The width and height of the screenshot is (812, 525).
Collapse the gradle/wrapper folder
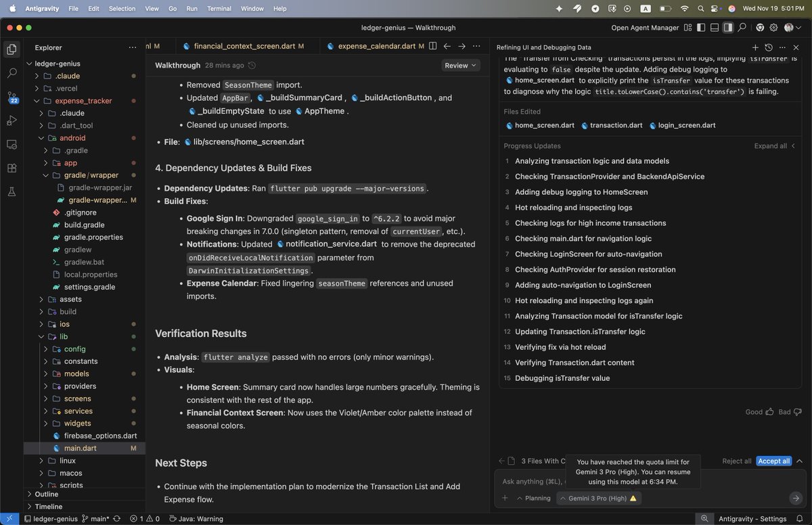point(46,175)
